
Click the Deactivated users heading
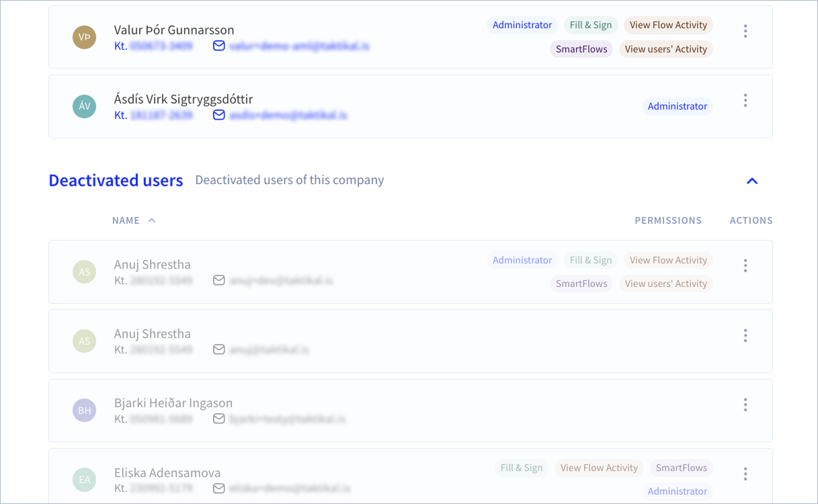tap(116, 181)
